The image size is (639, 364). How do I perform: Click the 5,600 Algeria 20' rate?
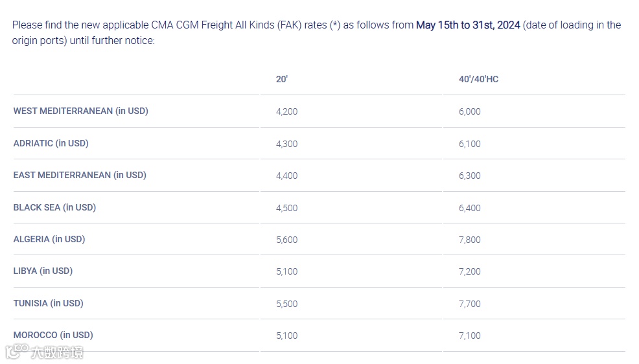286,240
